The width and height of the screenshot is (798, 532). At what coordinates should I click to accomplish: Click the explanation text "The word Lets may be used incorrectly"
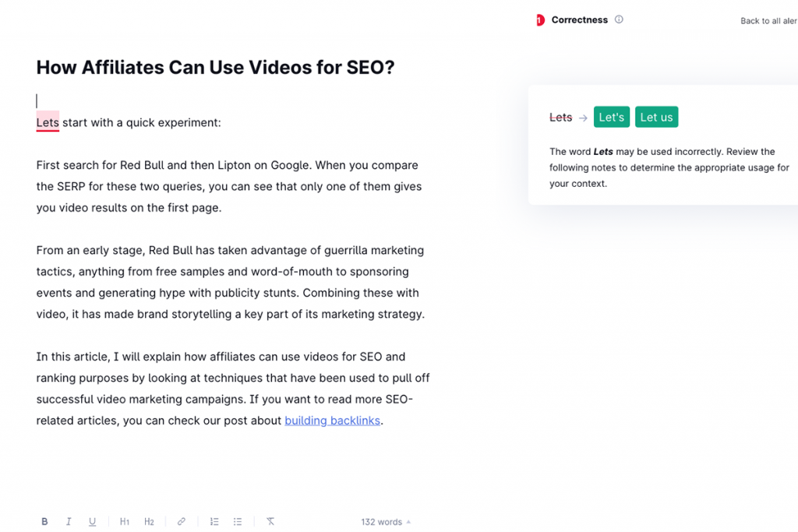tap(669, 167)
